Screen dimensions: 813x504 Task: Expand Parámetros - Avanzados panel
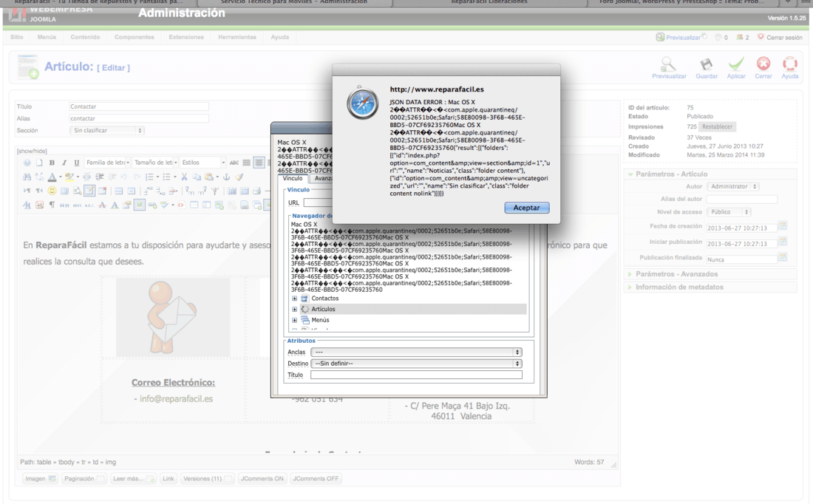676,273
